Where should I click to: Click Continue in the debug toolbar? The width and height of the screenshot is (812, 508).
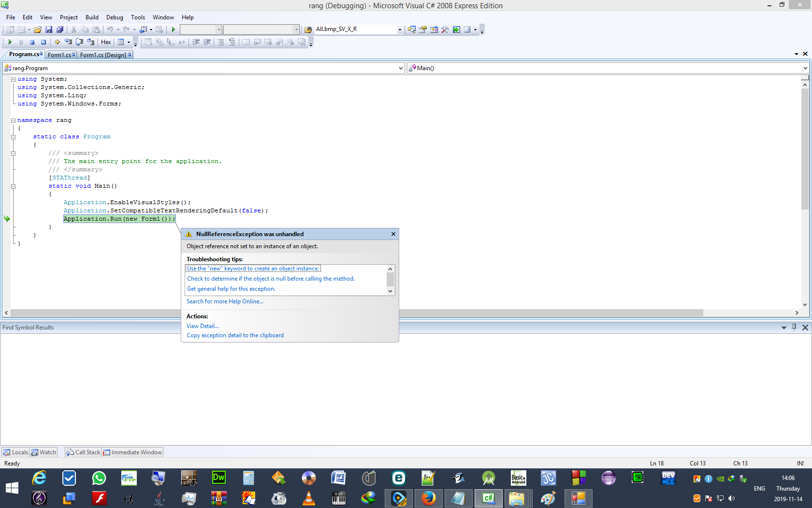tap(10, 42)
